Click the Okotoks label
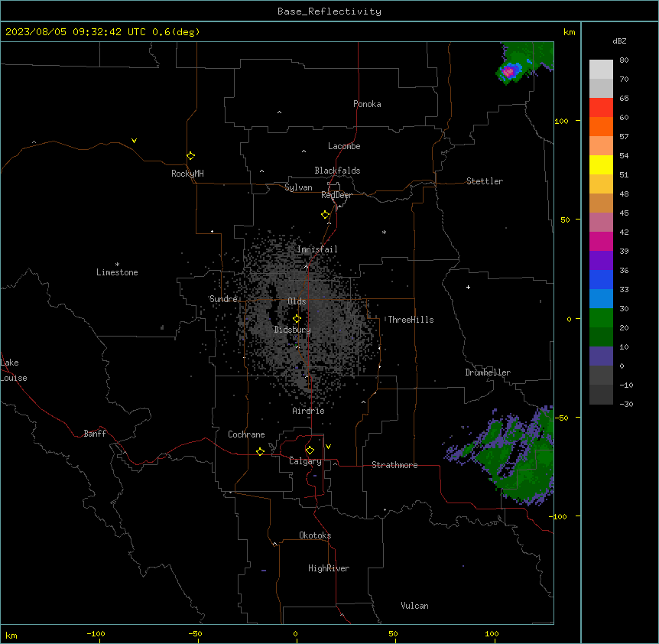 [x=315, y=535]
